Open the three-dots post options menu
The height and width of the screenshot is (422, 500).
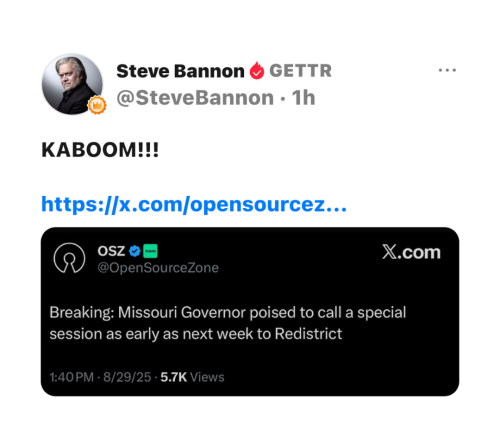coord(447,70)
